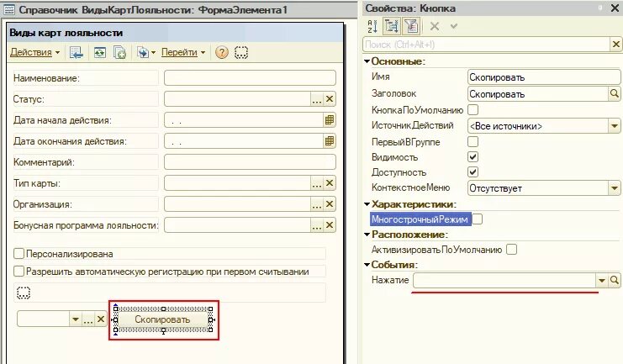Collapse the Основные section
Image resolution: width=623 pixels, height=364 pixels.
coord(367,61)
